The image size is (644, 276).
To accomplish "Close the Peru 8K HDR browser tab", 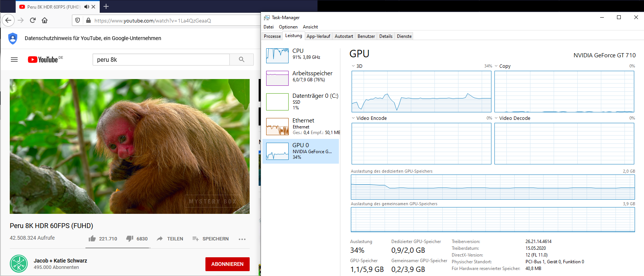I will pyautogui.click(x=93, y=7).
